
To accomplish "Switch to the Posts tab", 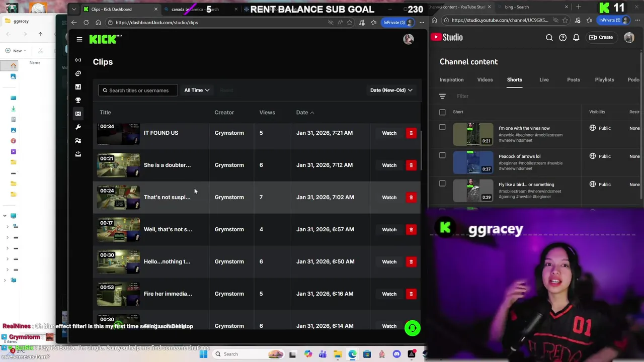I will pyautogui.click(x=574, y=79).
